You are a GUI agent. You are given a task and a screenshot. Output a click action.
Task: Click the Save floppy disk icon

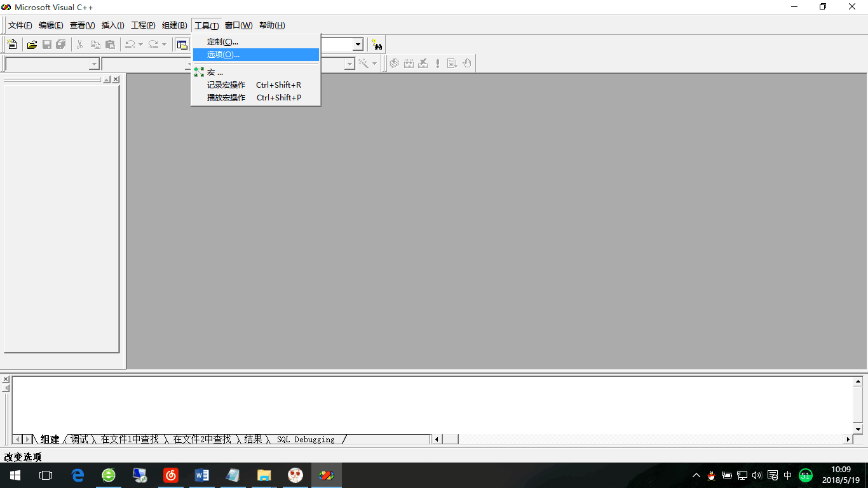[x=46, y=44]
